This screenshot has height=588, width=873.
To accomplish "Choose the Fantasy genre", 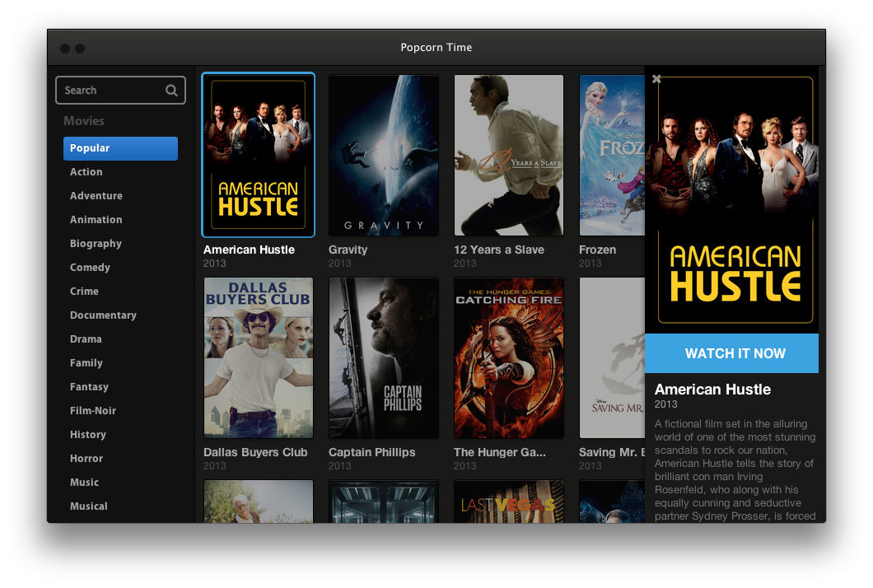I will (89, 387).
